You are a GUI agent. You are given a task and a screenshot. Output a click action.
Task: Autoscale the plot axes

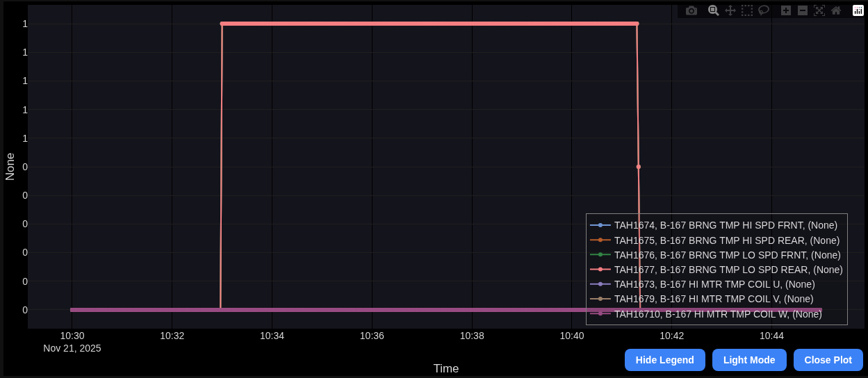pyautogui.click(x=819, y=10)
